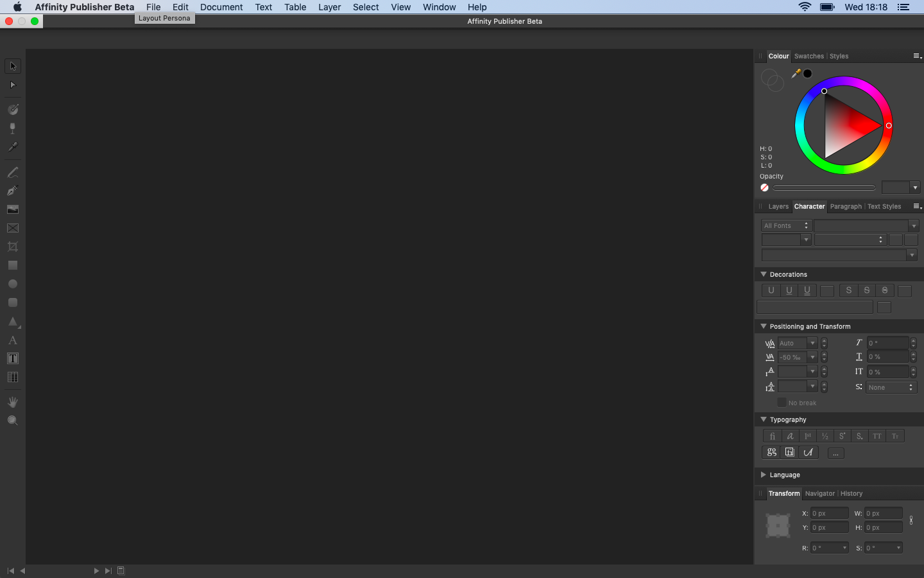Select the Picture Frame Rectangle tool

point(13,228)
